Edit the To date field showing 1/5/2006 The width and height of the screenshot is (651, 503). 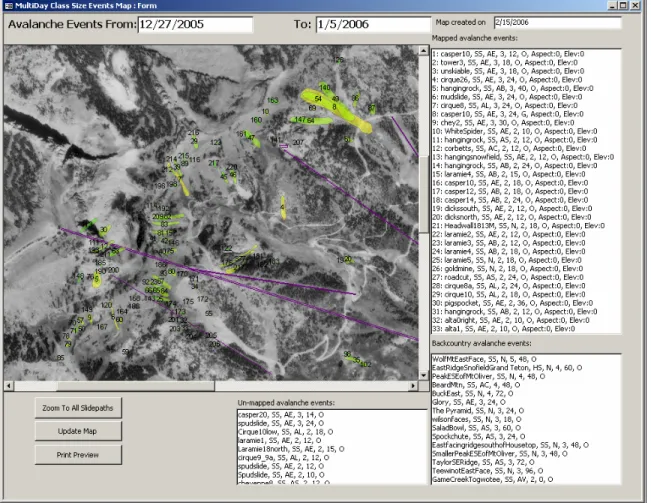372,24
